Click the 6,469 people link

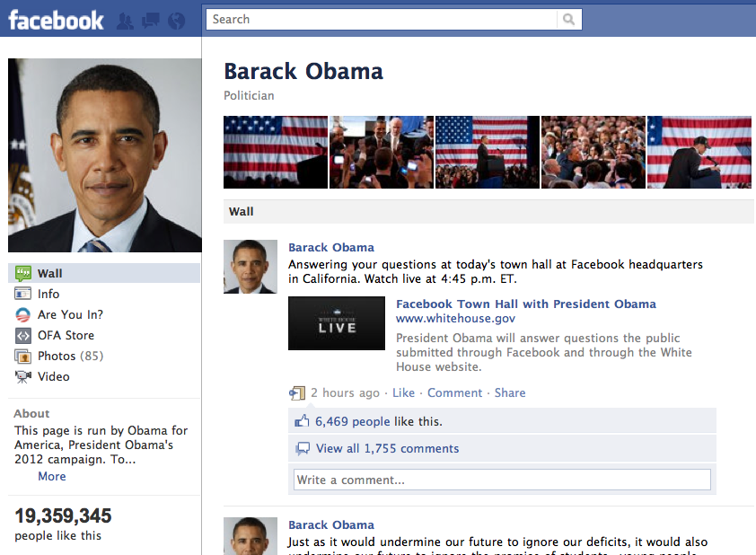353,421
